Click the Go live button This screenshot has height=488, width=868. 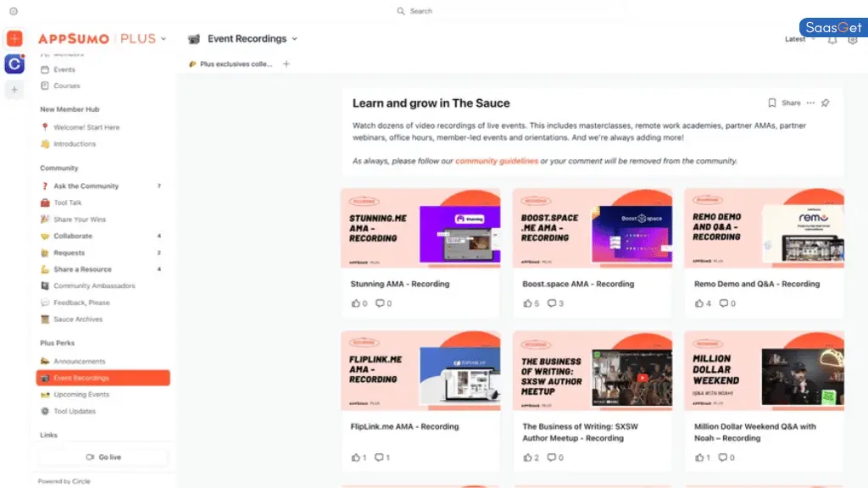coord(103,457)
